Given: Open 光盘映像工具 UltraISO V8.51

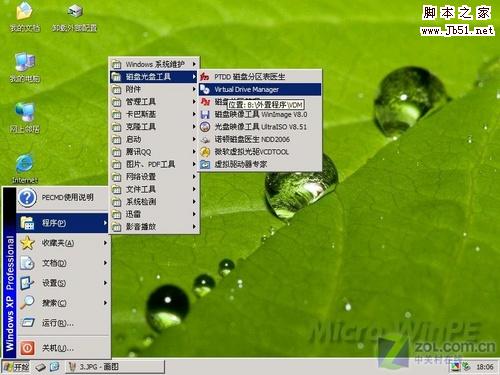Looking at the screenshot, I should pyautogui.click(x=260, y=127).
